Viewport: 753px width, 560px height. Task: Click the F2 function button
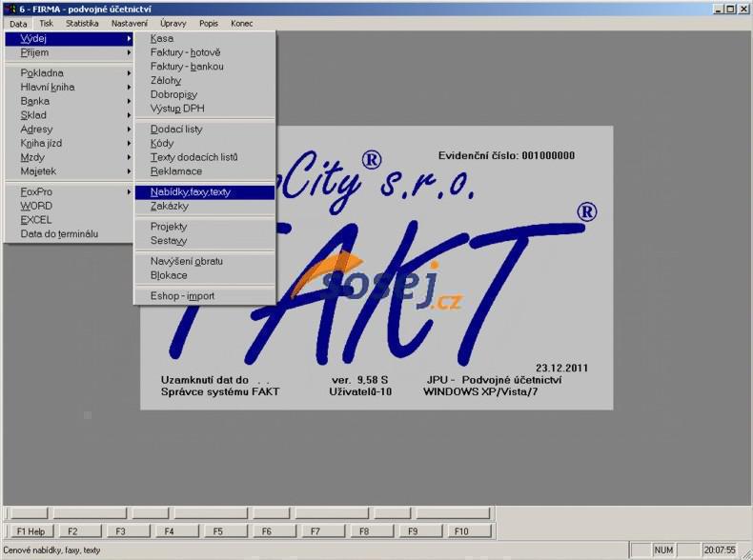(x=79, y=531)
